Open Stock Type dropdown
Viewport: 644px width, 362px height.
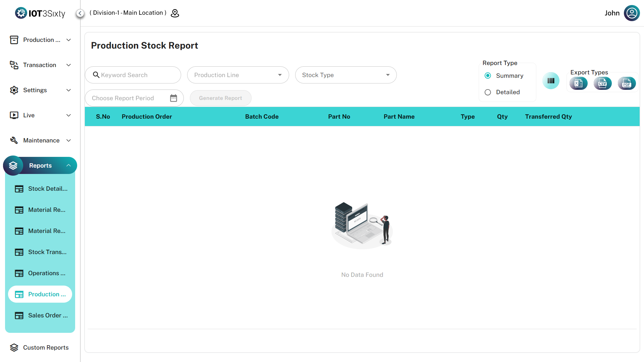point(345,75)
